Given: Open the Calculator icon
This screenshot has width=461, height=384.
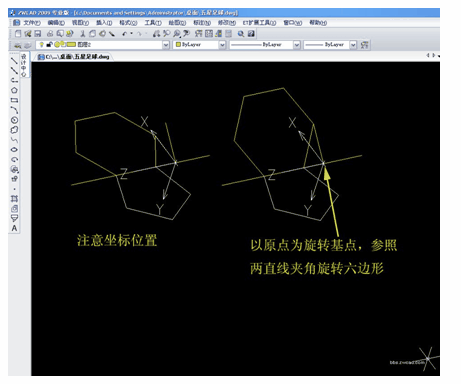Looking at the screenshot, I should click(228, 33).
